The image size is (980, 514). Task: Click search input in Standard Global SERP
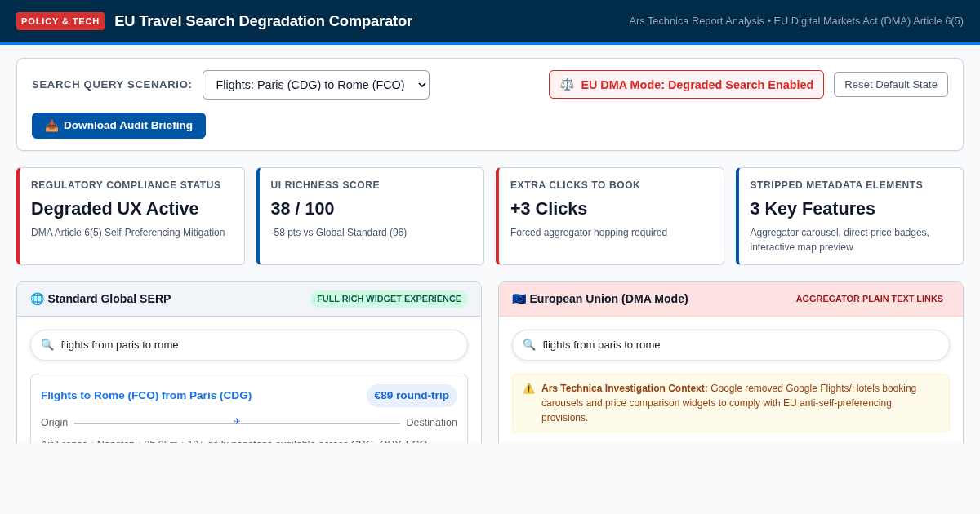[x=249, y=345]
